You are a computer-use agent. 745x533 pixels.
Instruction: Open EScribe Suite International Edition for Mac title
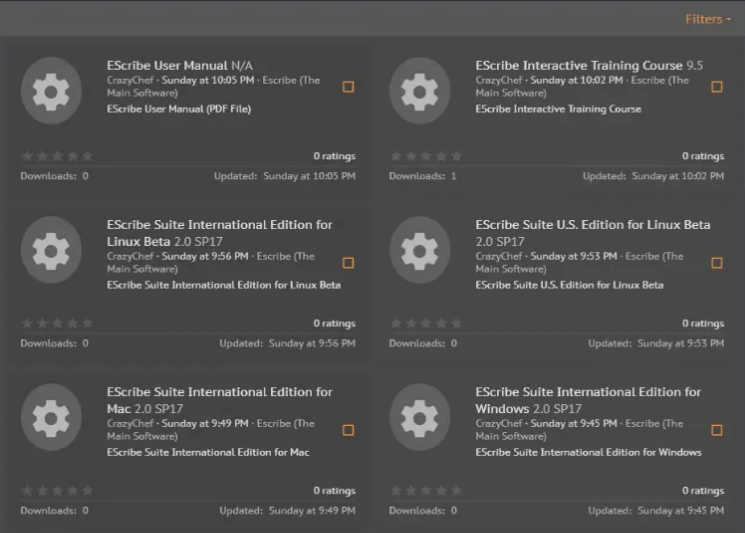click(x=220, y=400)
